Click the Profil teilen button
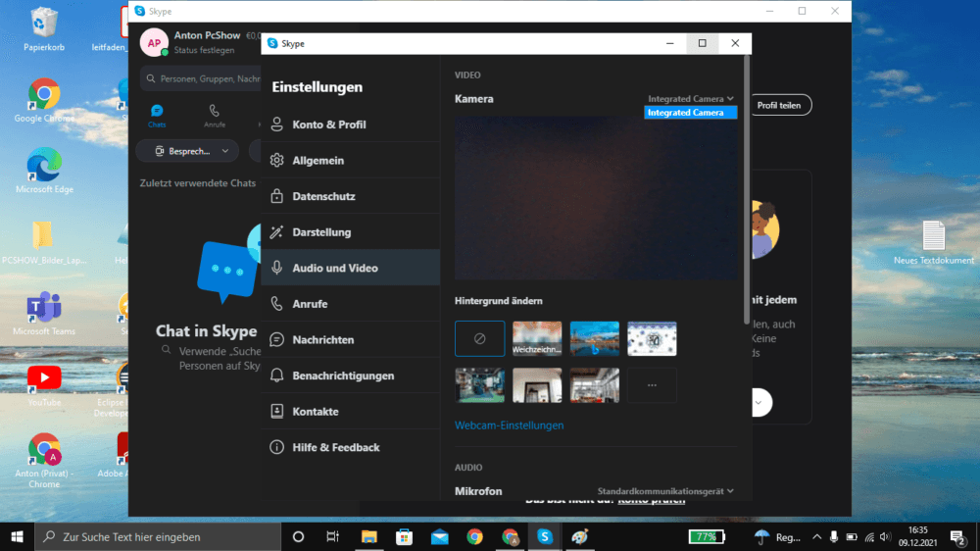 point(779,105)
